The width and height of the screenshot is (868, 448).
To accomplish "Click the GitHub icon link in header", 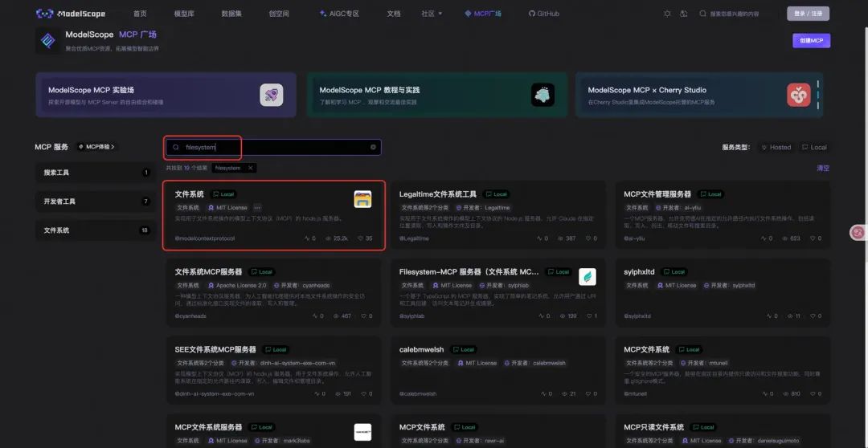I will coord(532,14).
